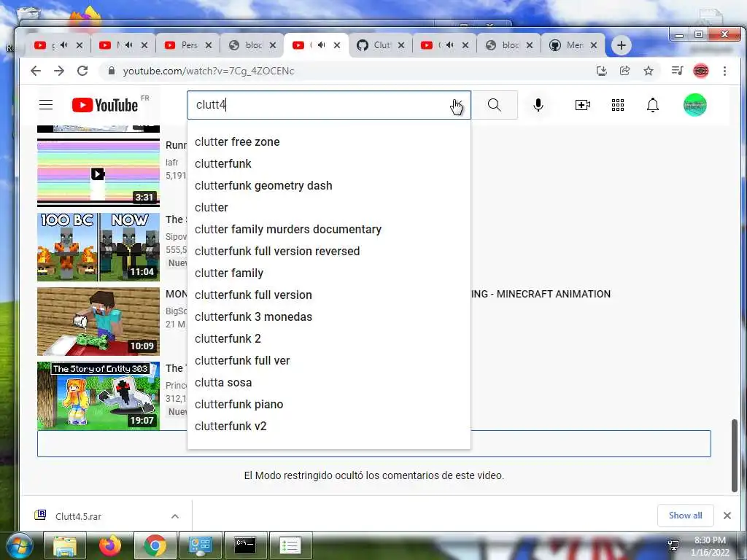Select suggestion 'clutterfunk v2'
Screen dimensions: 747x560
tap(329, 427)
